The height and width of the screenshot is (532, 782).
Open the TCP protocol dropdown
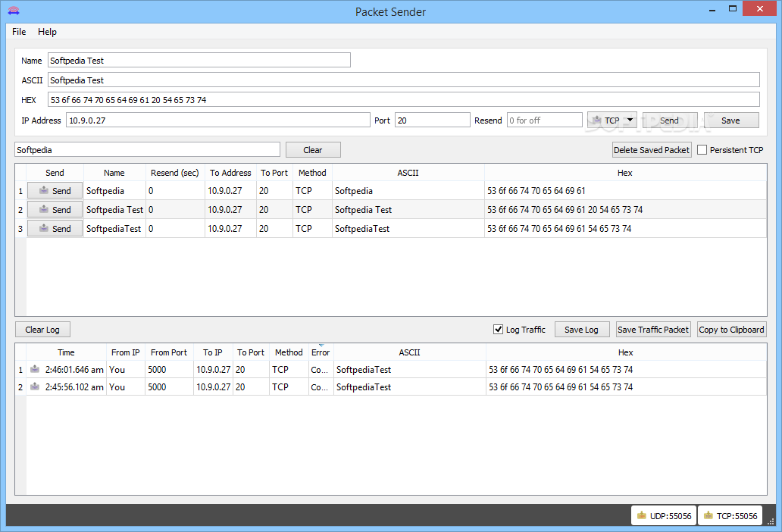point(612,120)
